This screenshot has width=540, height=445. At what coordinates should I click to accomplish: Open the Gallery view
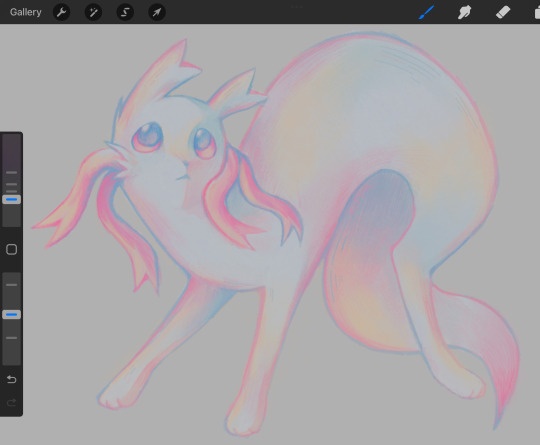[25, 12]
